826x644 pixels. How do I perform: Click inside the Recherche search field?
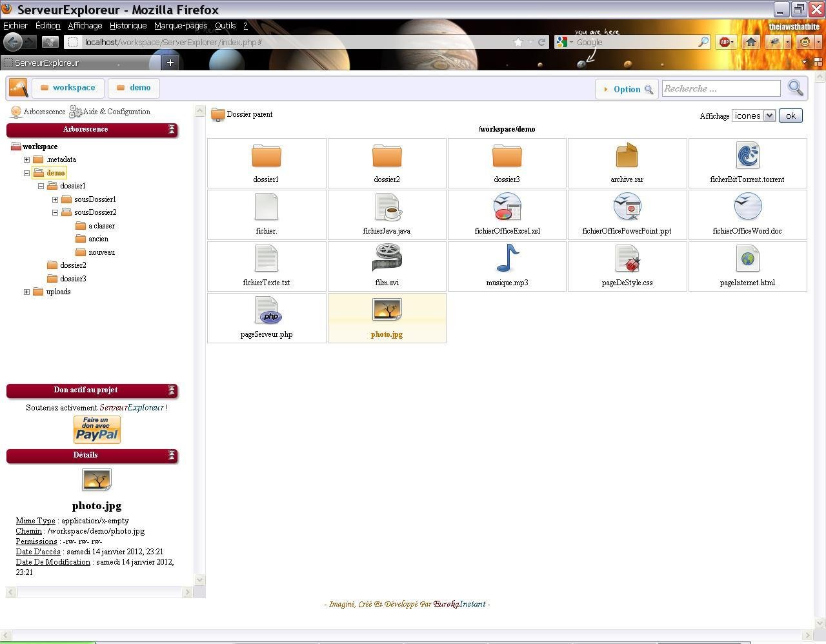pyautogui.click(x=721, y=88)
